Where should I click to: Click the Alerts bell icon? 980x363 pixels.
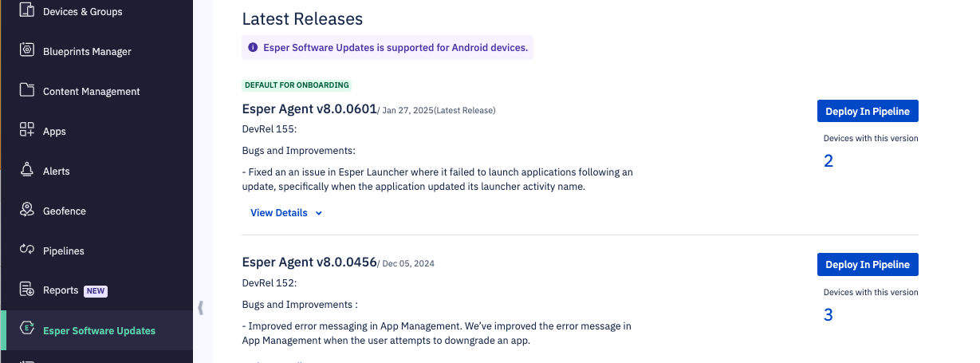pyautogui.click(x=27, y=171)
